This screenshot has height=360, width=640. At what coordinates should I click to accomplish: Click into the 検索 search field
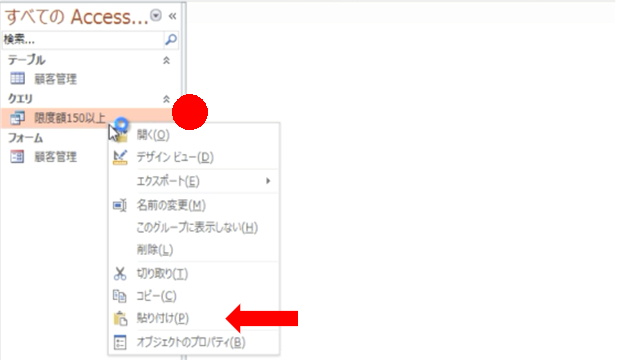[83, 40]
